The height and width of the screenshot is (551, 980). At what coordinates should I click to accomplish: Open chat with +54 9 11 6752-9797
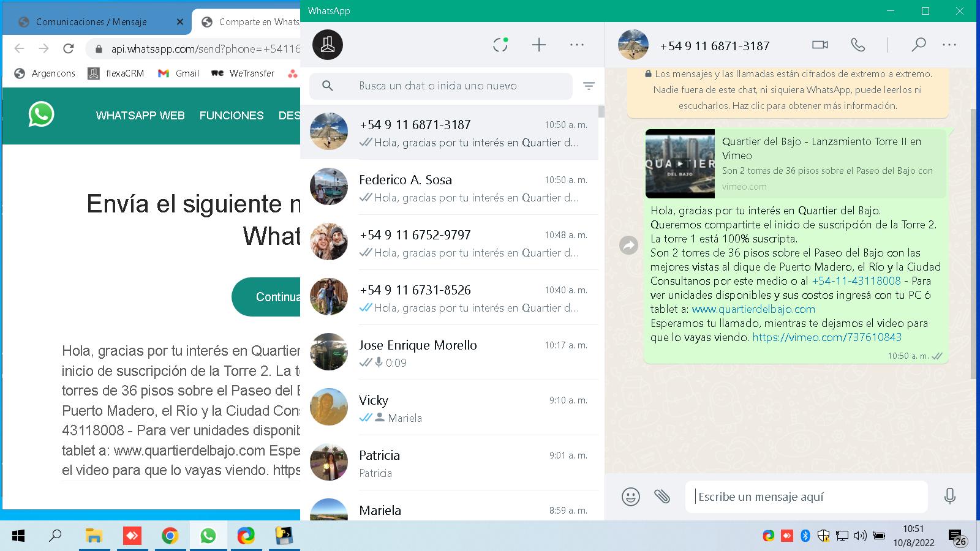pos(449,242)
